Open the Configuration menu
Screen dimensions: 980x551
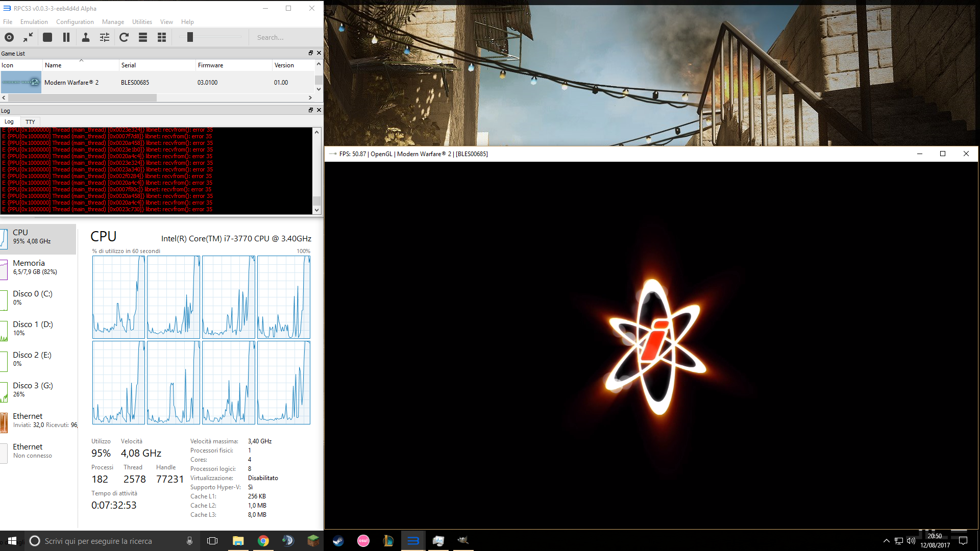coord(75,22)
